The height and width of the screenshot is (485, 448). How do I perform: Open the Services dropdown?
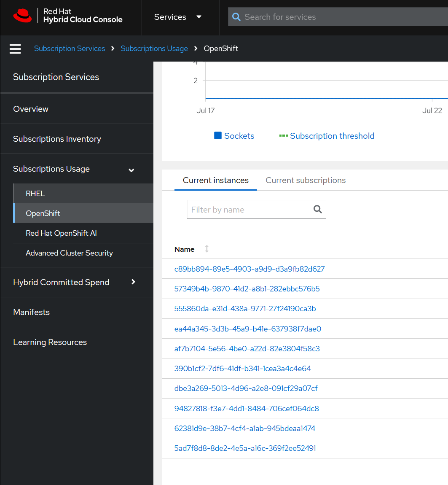click(x=178, y=17)
